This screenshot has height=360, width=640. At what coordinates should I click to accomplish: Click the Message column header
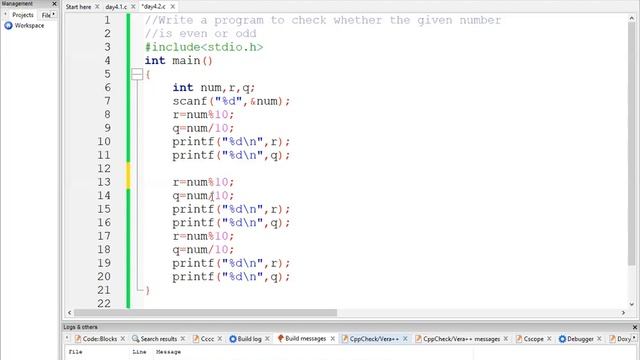click(x=168, y=352)
